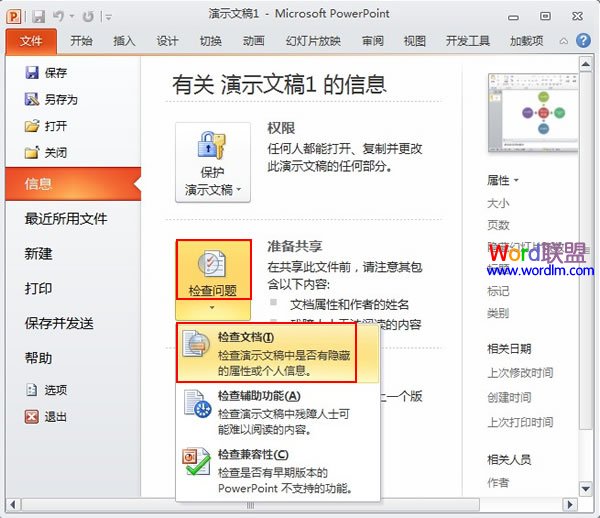
Task: Click the PowerPoint application icon in the title bar
Action: pos(14,16)
